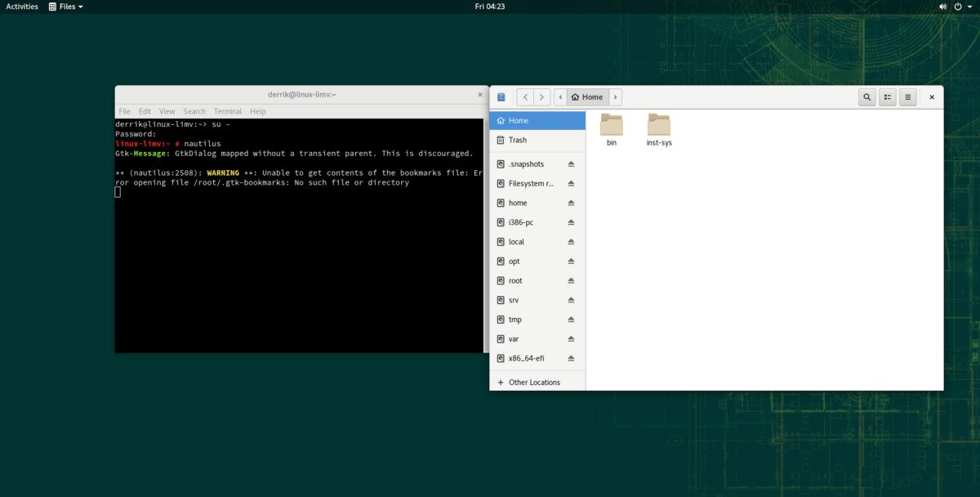The image size is (980, 497).
Task: Go forward using the right arrow button
Action: pyautogui.click(x=541, y=97)
